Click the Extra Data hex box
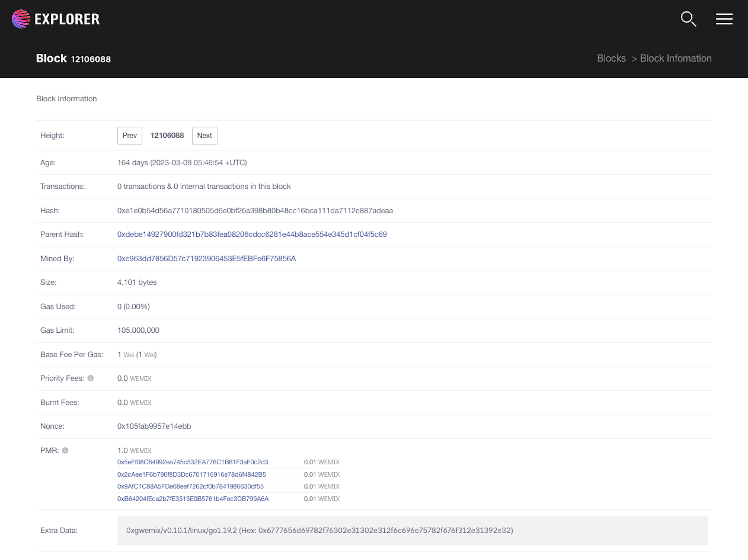The width and height of the screenshot is (748, 560). coord(412,530)
